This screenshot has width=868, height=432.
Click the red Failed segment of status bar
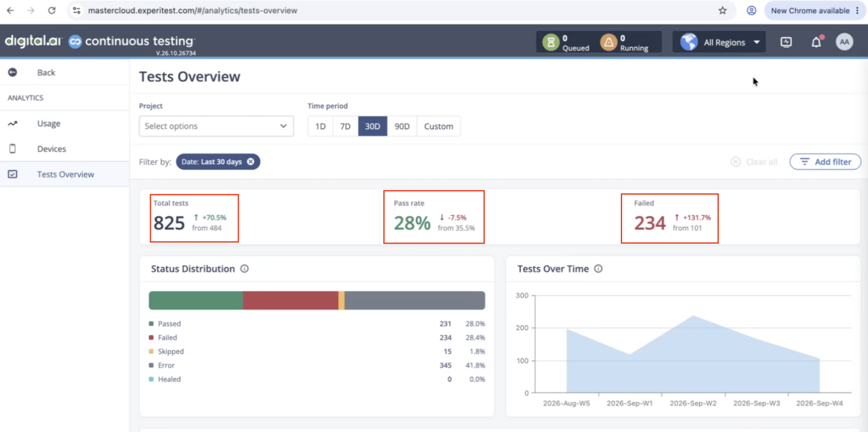[x=290, y=301]
